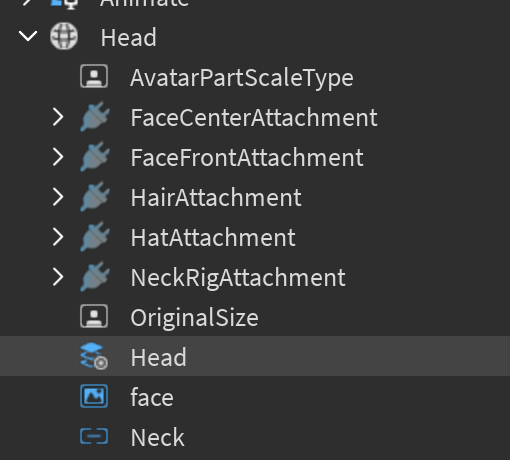Click the OriginalSize value icon
Viewport: 510px width, 460px height.
(x=94, y=316)
